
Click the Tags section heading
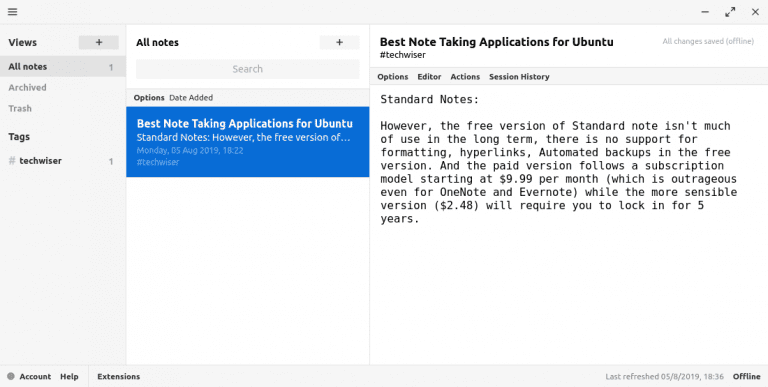pyautogui.click(x=19, y=137)
